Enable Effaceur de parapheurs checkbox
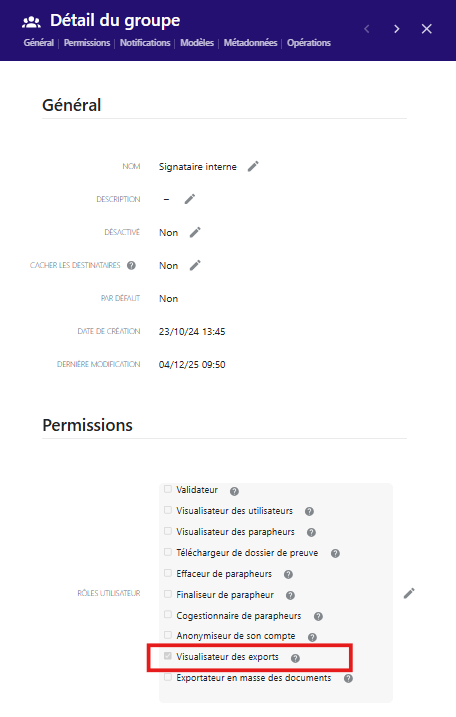Image resolution: width=456 pixels, height=717 pixels. (x=168, y=573)
